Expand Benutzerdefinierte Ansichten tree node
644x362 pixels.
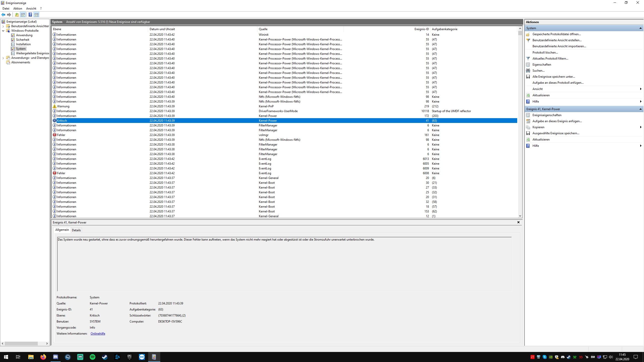pos(3,26)
